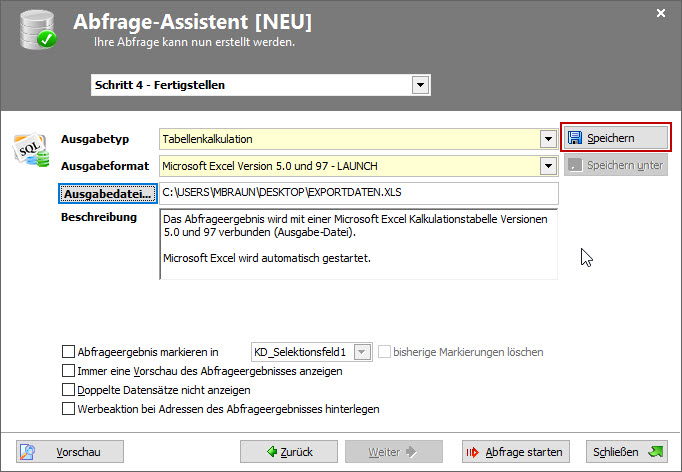Viewport: 682px width, 472px height.
Task: Click the Beschreibung description text area
Action: click(x=358, y=244)
